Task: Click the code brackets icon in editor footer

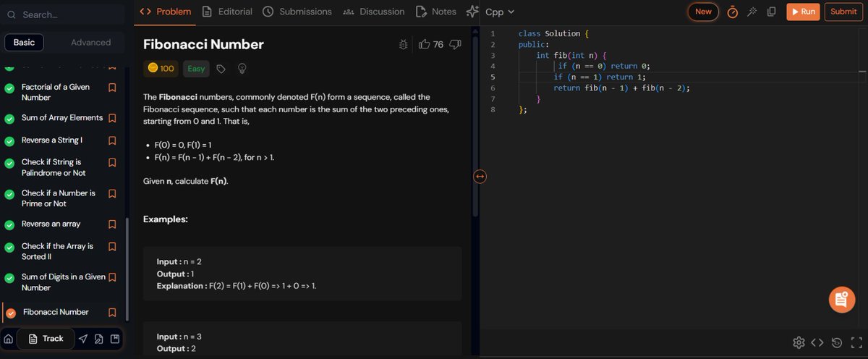Action: click(x=817, y=342)
